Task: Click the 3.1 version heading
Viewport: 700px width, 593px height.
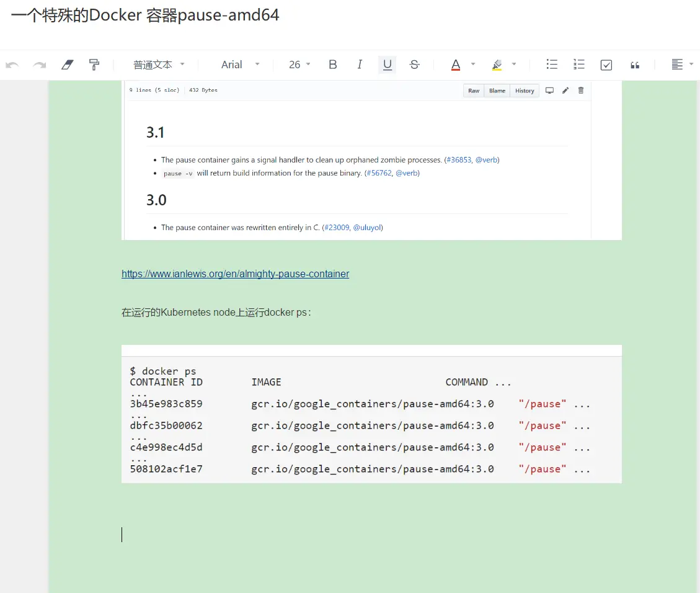Action: coord(156,133)
